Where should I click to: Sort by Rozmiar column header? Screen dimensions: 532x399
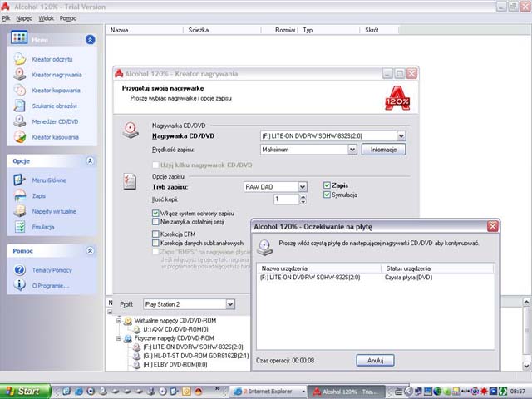pos(279,30)
